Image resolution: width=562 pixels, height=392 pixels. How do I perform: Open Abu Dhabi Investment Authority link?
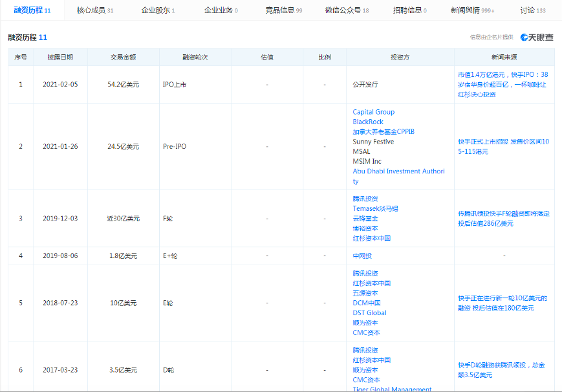click(398, 171)
